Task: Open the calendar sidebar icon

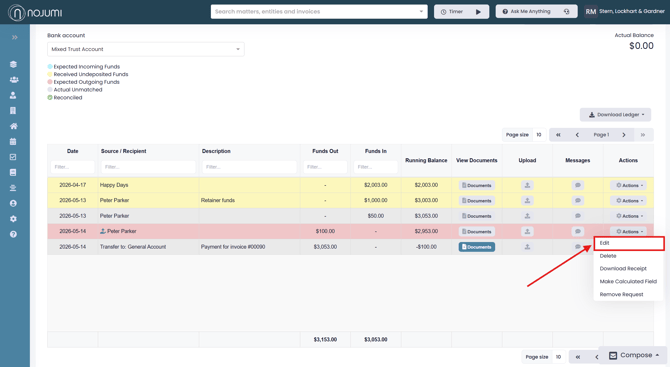Action: point(13,141)
